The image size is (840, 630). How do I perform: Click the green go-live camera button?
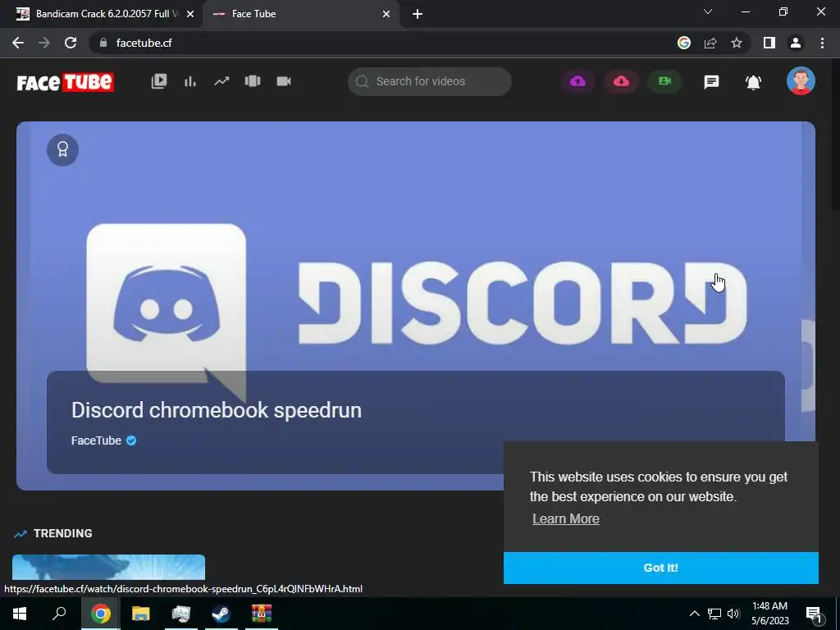(x=664, y=81)
